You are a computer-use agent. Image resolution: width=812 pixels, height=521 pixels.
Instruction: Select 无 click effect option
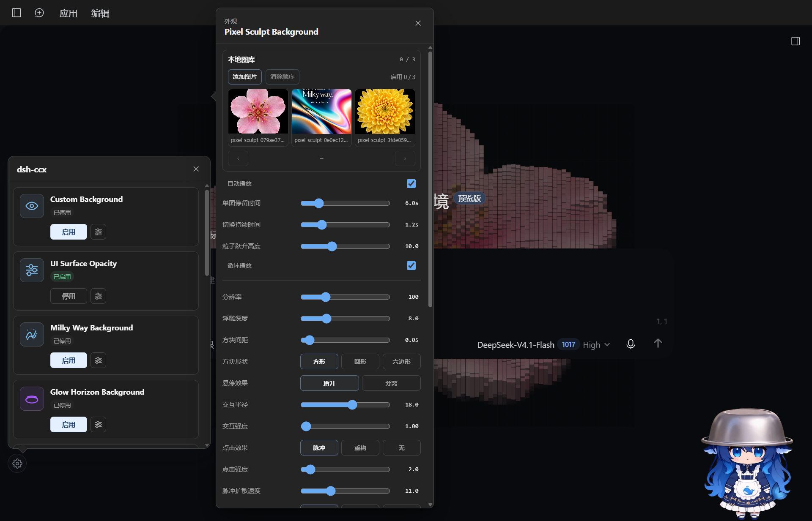pos(401,447)
